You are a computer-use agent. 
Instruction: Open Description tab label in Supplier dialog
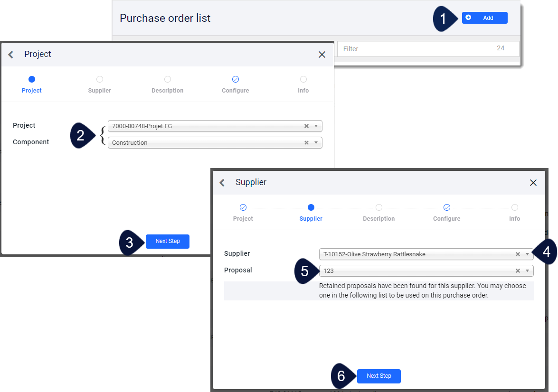(379, 219)
